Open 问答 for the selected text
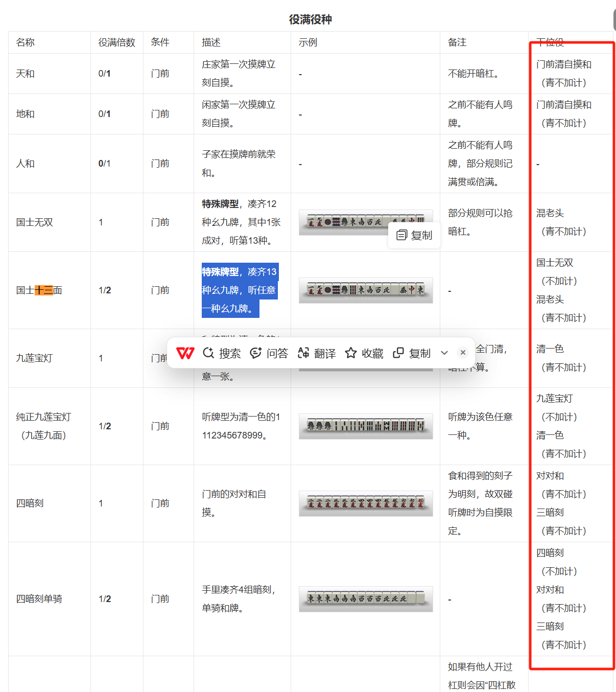This screenshot has height=692, width=616. pyautogui.click(x=269, y=353)
